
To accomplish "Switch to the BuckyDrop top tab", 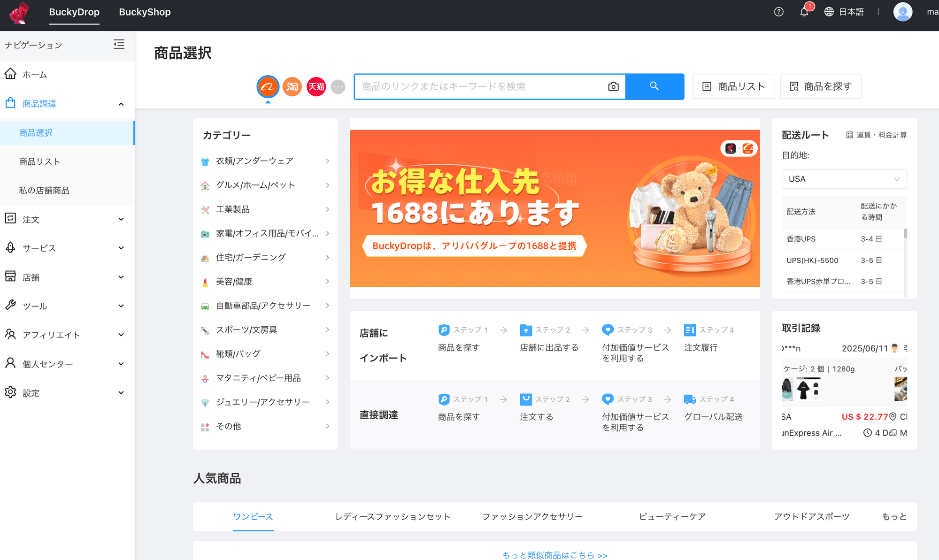I will [74, 12].
